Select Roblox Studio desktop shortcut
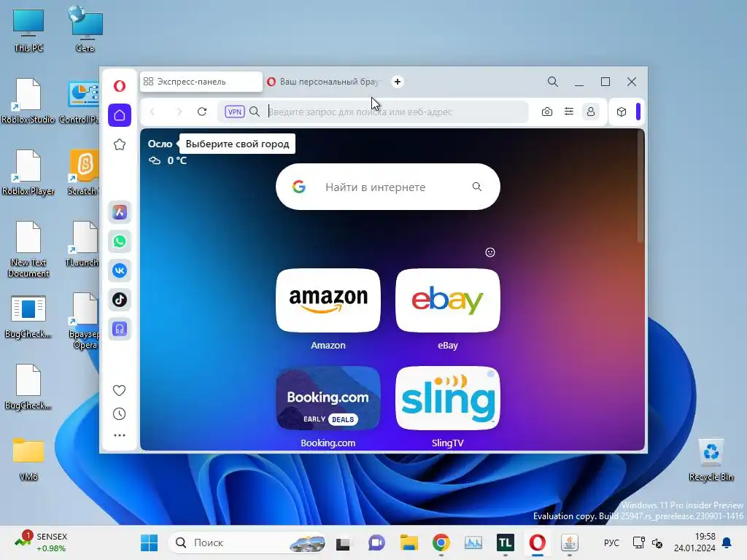 point(28,101)
